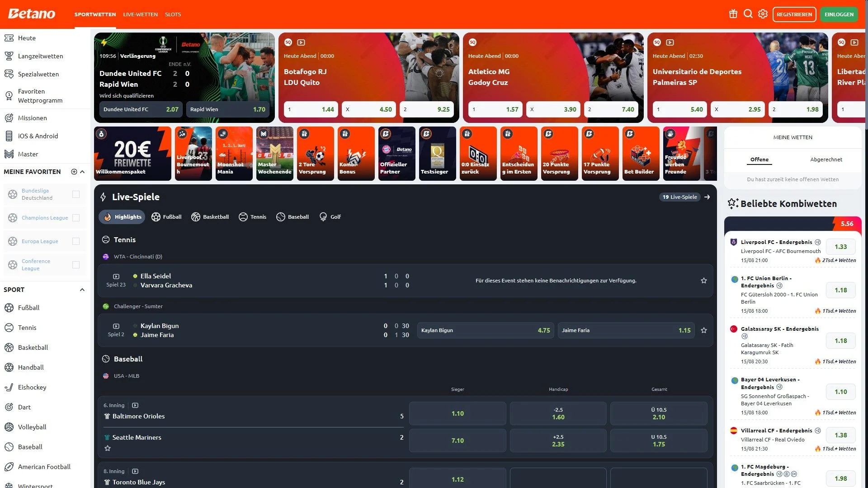This screenshot has height=488, width=868.
Task: Switch to the Abgerechnet tab
Action: 826,160
